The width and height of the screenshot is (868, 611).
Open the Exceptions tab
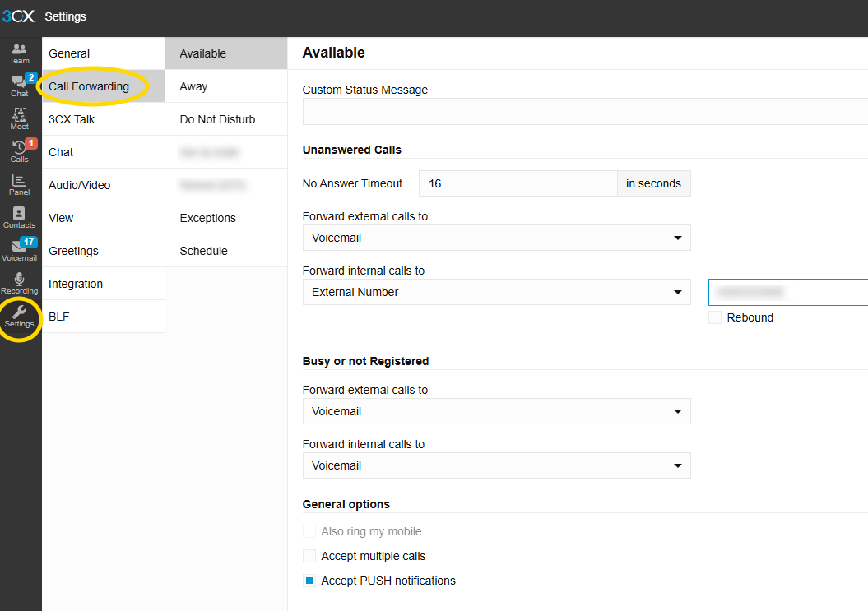226,218
